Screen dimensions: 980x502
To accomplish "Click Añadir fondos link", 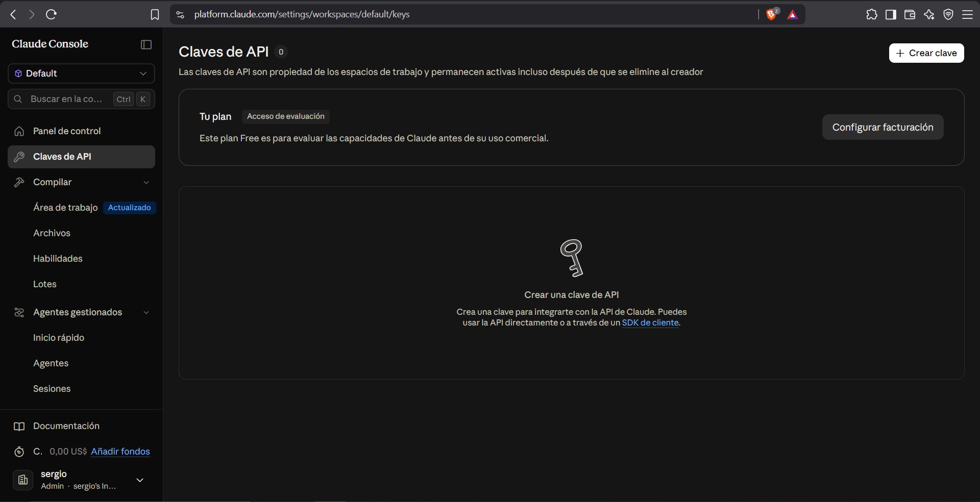I will pos(120,451).
